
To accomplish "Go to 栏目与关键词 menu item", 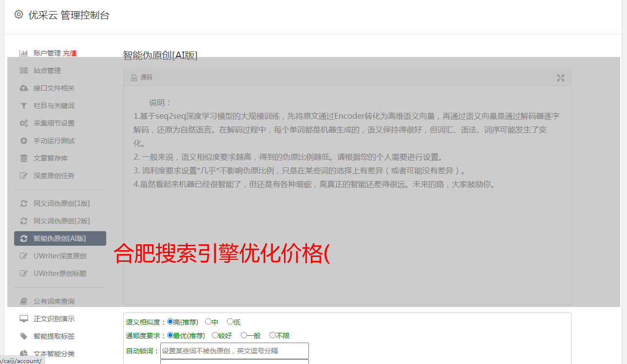I will [x=54, y=106].
